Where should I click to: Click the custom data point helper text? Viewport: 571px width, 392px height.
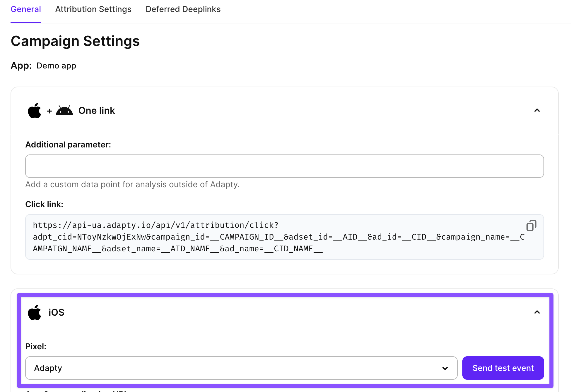click(132, 185)
